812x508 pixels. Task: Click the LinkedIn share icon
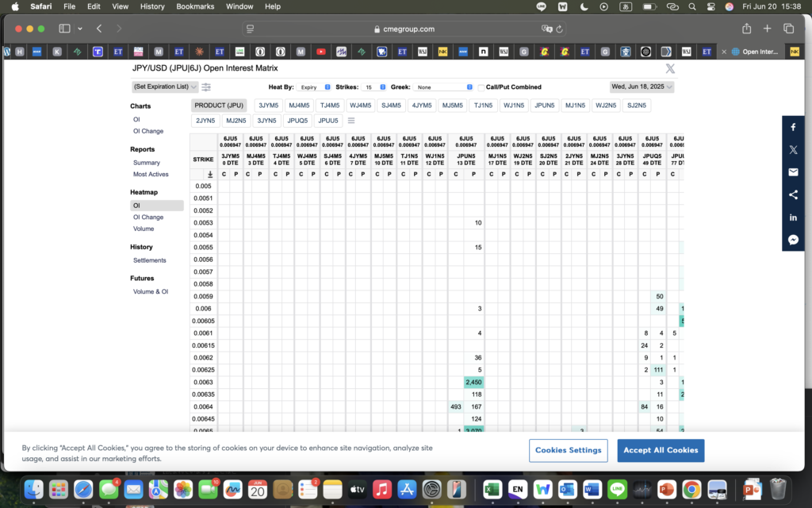tap(793, 217)
